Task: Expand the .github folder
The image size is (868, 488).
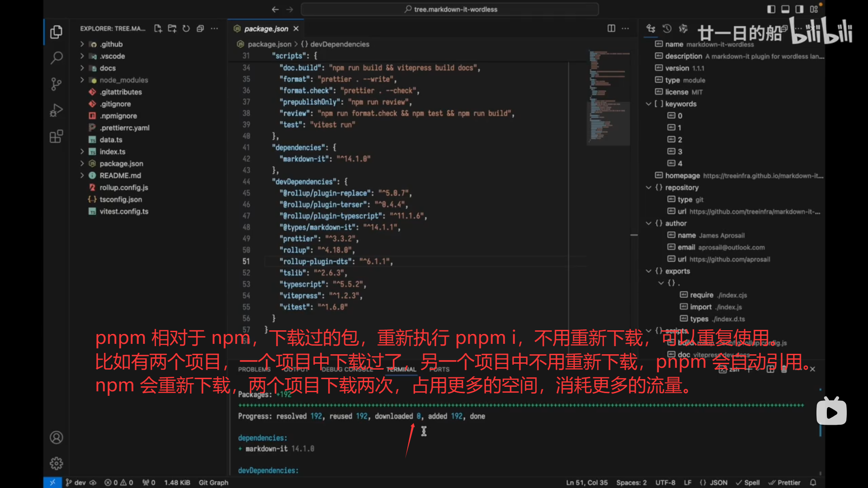Action: tap(111, 44)
